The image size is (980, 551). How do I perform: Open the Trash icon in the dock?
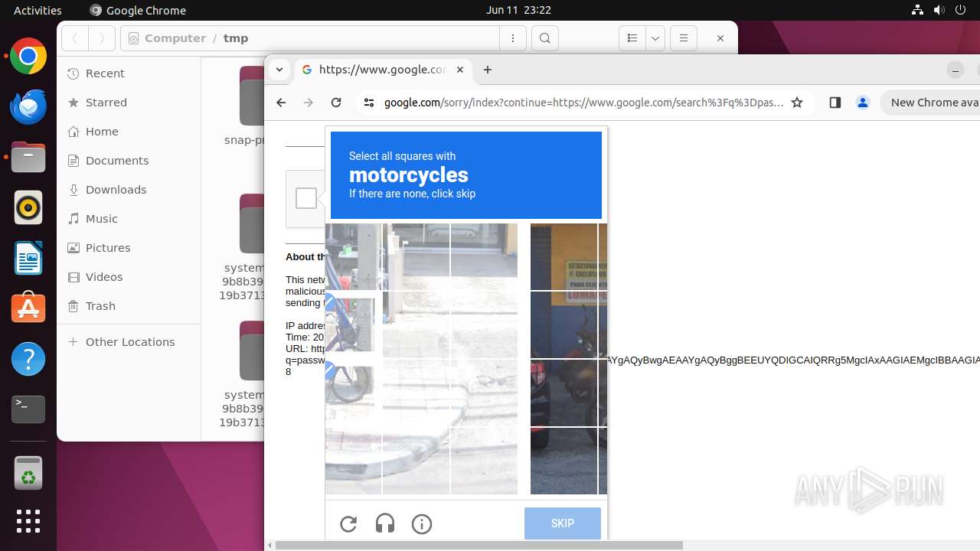tap(28, 473)
